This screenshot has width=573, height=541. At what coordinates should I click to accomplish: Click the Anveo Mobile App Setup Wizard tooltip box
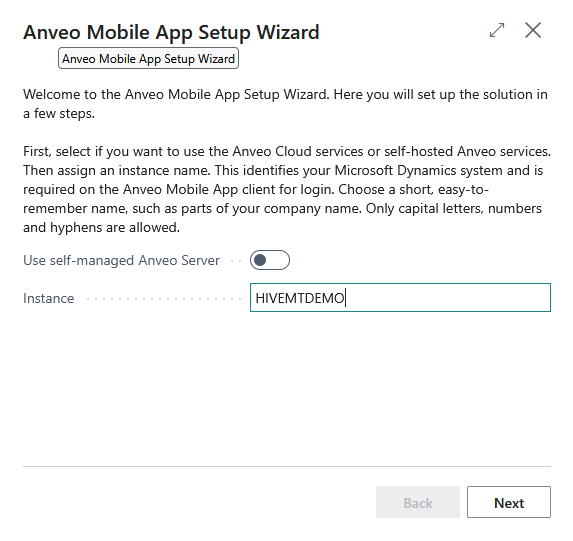(x=148, y=58)
